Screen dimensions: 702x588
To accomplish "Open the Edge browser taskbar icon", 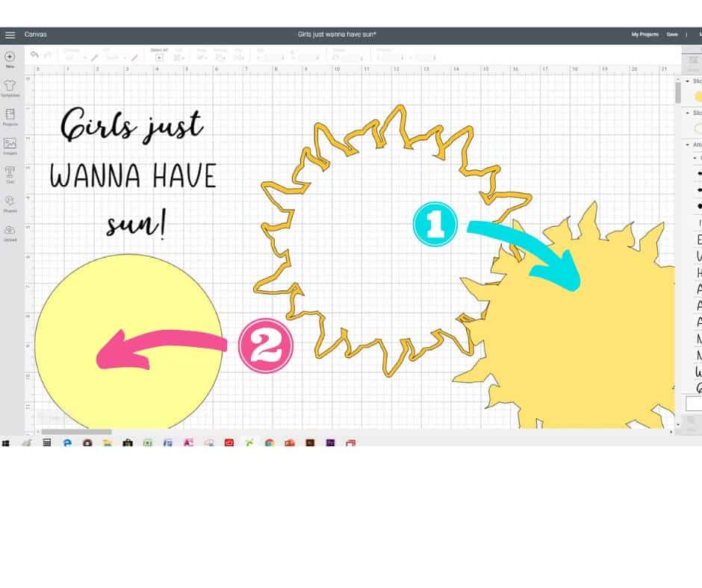I will 67,443.
